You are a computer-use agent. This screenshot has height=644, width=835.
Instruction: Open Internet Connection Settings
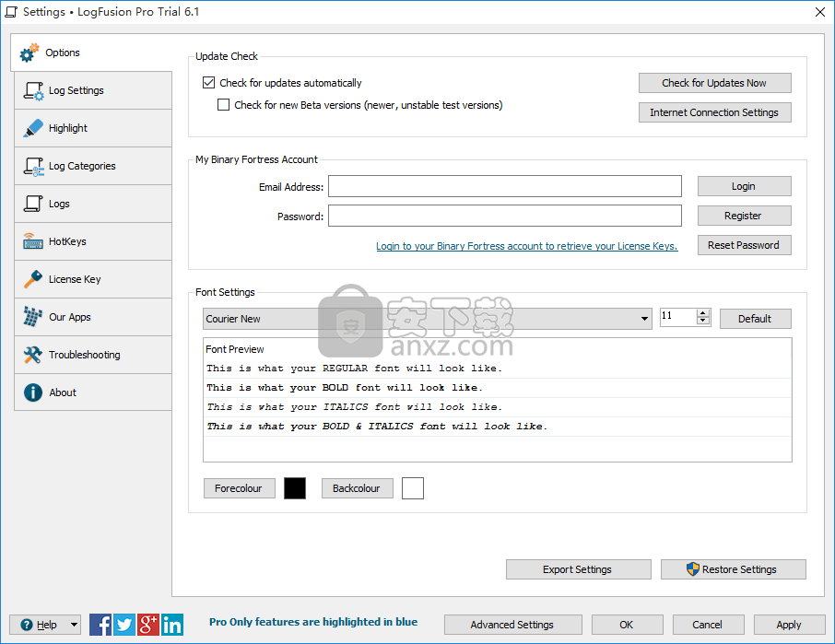click(714, 112)
